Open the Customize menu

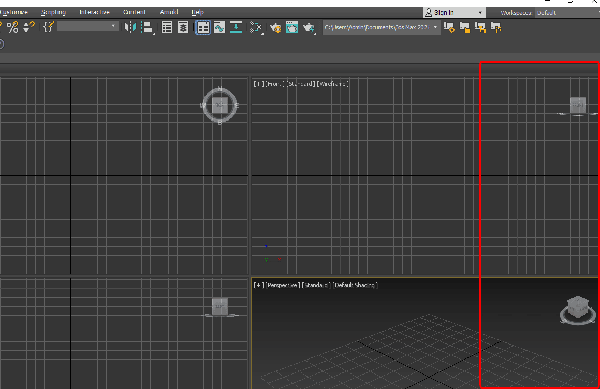pyautogui.click(x=14, y=12)
